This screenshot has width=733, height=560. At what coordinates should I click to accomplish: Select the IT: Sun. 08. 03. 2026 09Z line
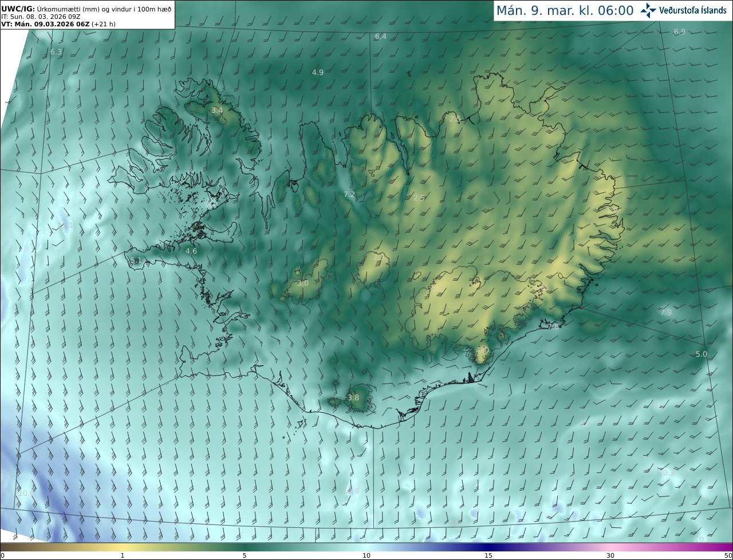pos(41,17)
